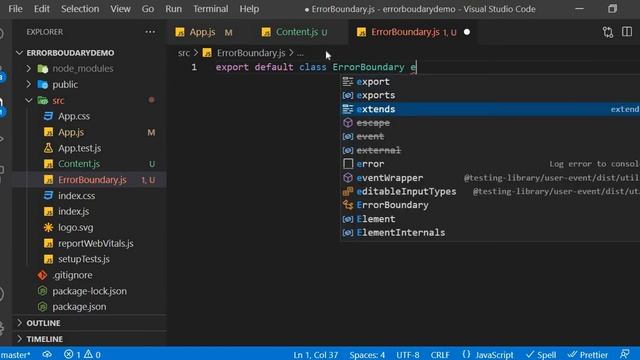Open package-lock.json in the explorer
This screenshot has width=640, height=360.
click(89, 291)
